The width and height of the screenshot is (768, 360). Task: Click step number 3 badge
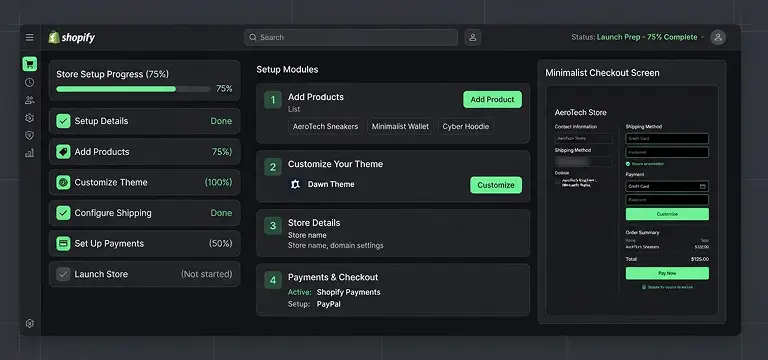click(x=273, y=226)
